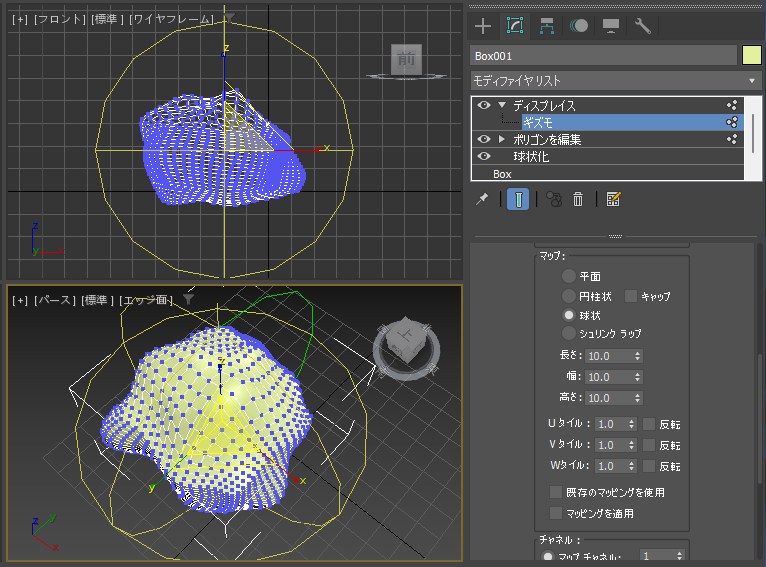Click the 幅 value field
The image size is (766, 567).
coord(609,377)
